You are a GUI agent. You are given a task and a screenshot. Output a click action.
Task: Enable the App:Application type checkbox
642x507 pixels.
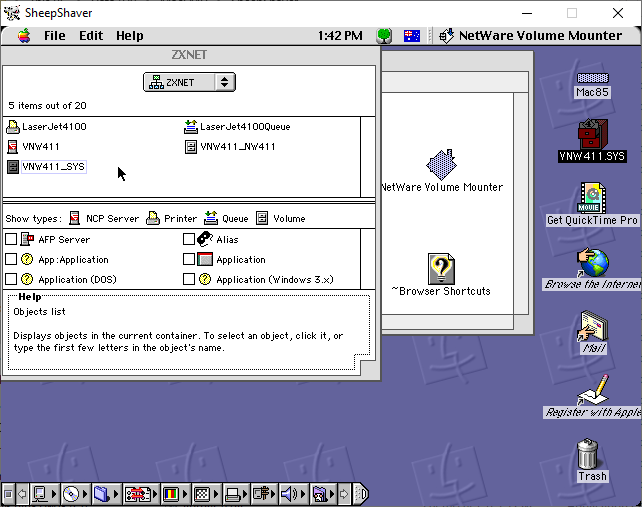11,259
